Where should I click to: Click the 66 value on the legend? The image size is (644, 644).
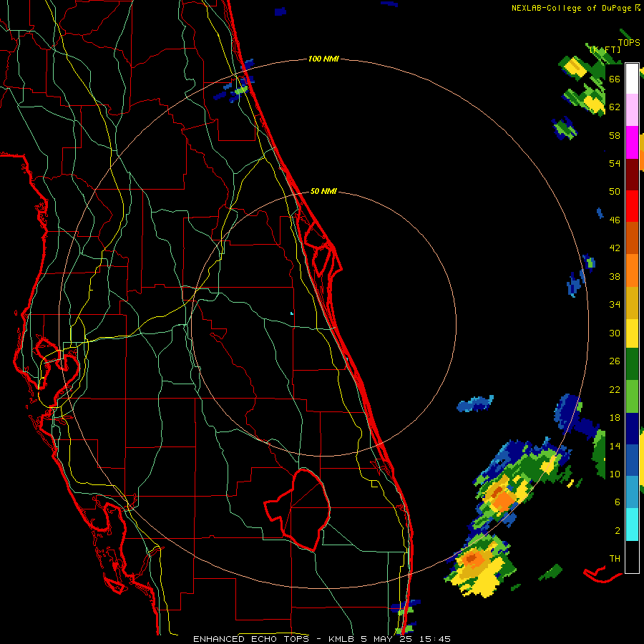point(615,79)
